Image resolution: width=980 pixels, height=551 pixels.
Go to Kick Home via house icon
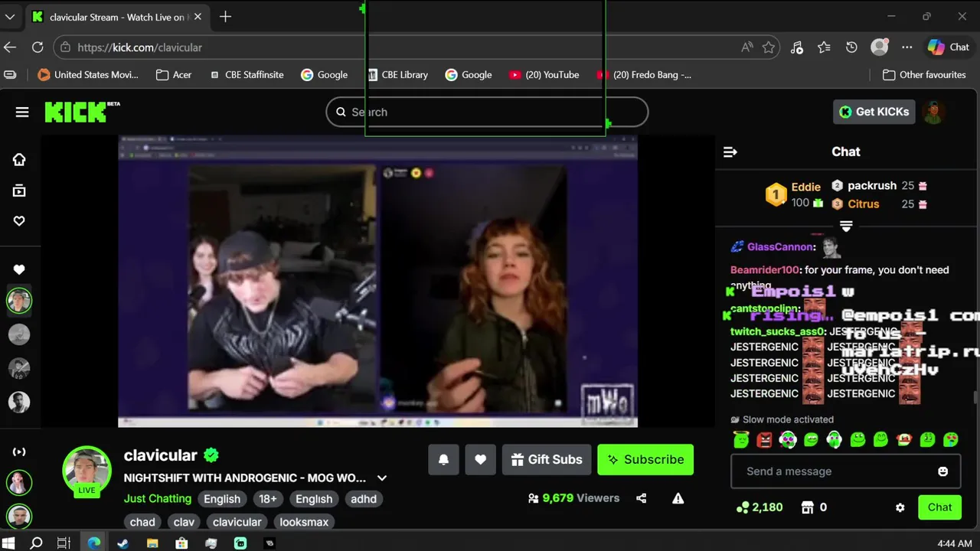tap(19, 160)
